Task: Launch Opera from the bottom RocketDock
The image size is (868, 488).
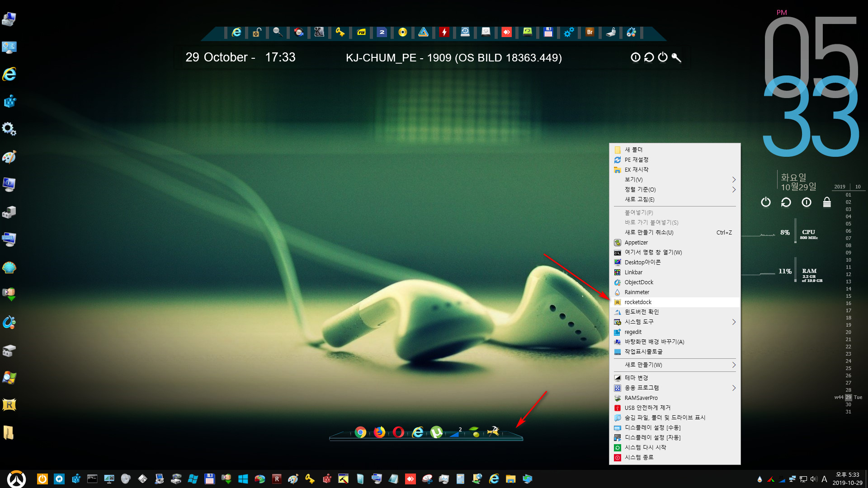Action: tap(398, 432)
